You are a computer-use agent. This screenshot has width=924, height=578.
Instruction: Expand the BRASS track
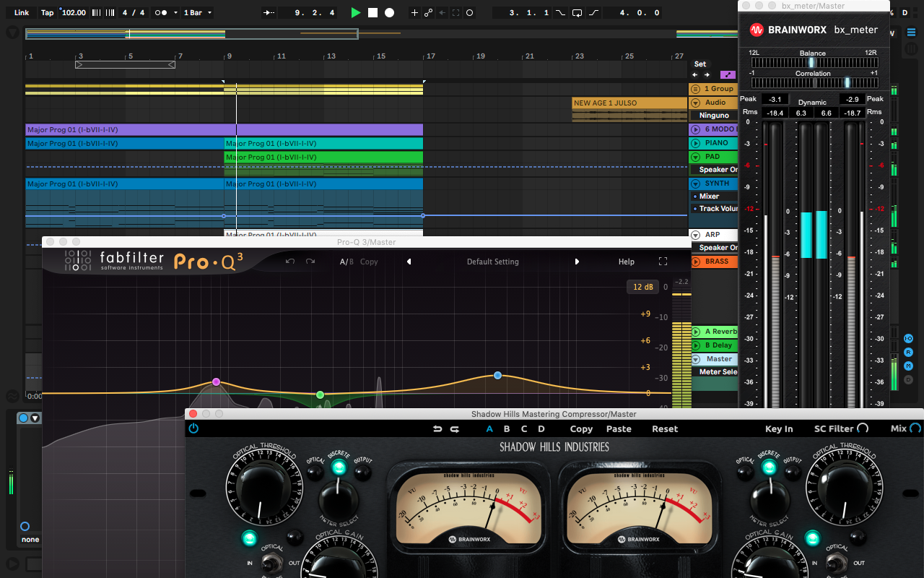695,262
